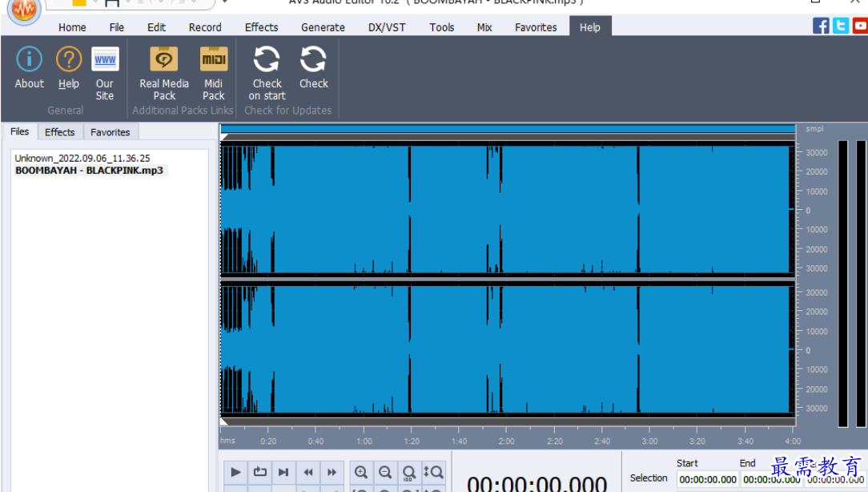Zoom out on the waveform horizontally
Screen dimensions: 868x492
point(384,472)
